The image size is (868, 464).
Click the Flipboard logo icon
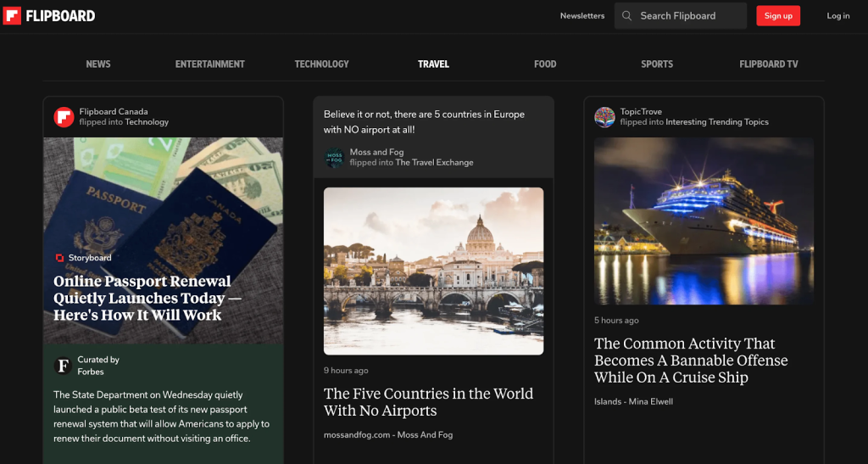pos(12,15)
